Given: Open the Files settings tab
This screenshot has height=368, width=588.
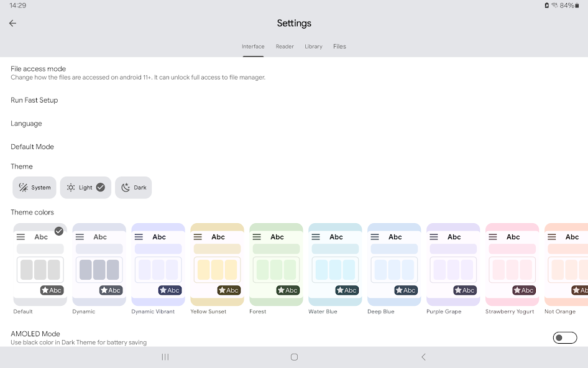Looking at the screenshot, I should click(339, 46).
